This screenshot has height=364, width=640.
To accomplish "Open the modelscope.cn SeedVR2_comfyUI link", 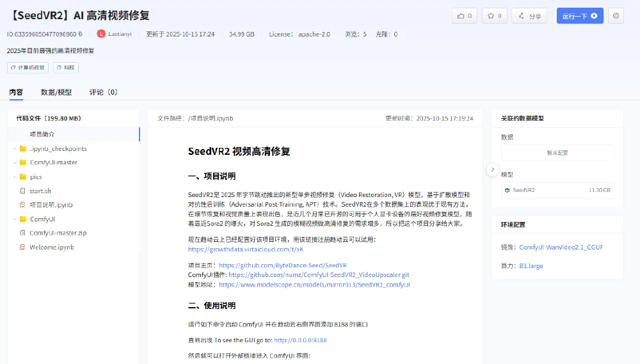I will coord(314,285).
